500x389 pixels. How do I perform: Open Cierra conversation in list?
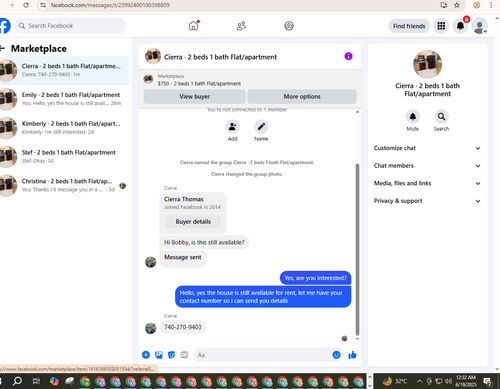point(64,70)
